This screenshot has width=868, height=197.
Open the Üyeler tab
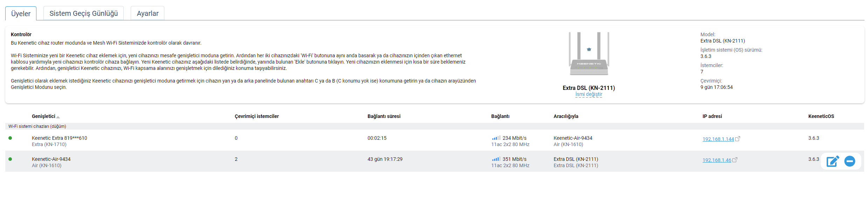tap(21, 13)
